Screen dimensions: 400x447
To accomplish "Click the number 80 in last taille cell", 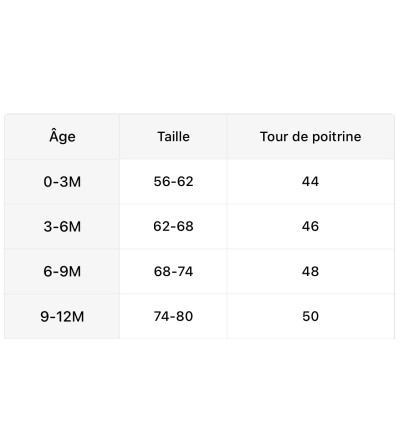I will [185, 316].
